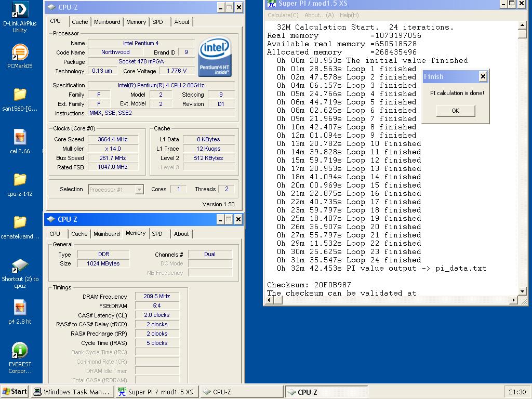Screen dimensions: 532x399
Task: Open About...(A) menu in Super PI
Action: [319, 15]
